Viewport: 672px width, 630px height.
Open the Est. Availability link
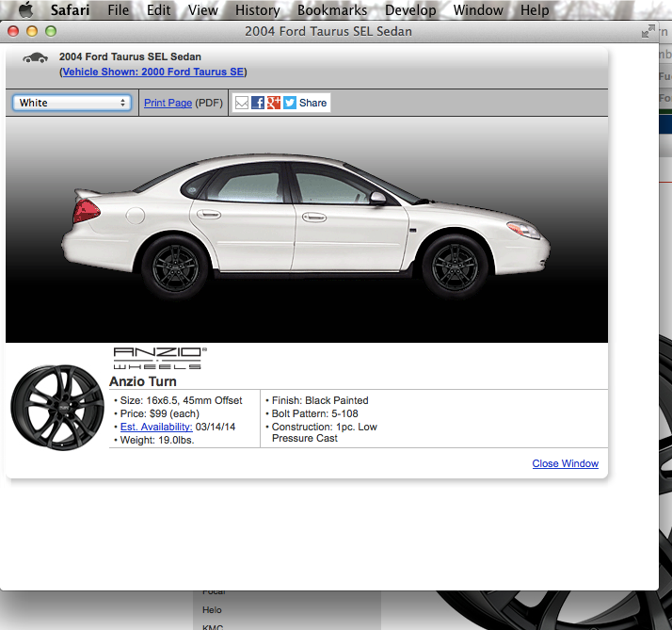156,427
